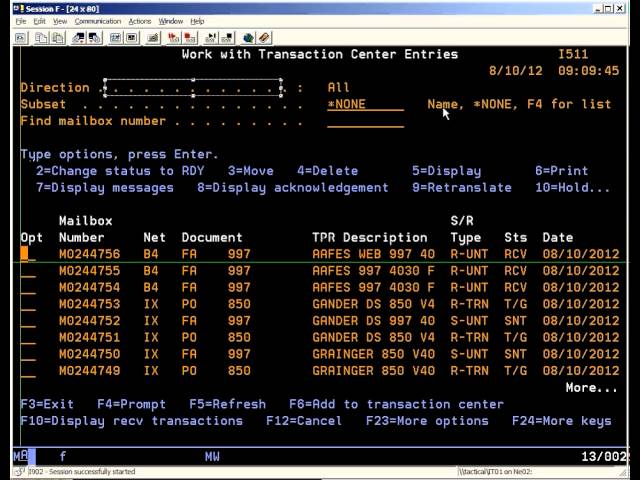Click F10=Display recv transactions
Screen dimensions: 640x480
[132, 421]
